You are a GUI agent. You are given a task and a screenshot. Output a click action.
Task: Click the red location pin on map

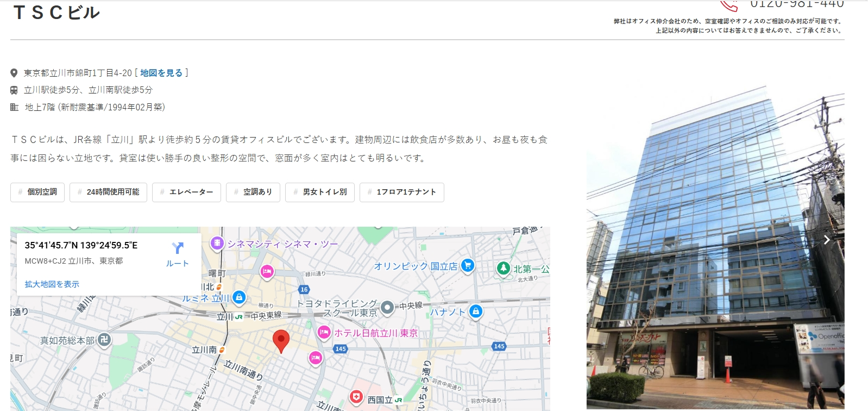point(281,340)
